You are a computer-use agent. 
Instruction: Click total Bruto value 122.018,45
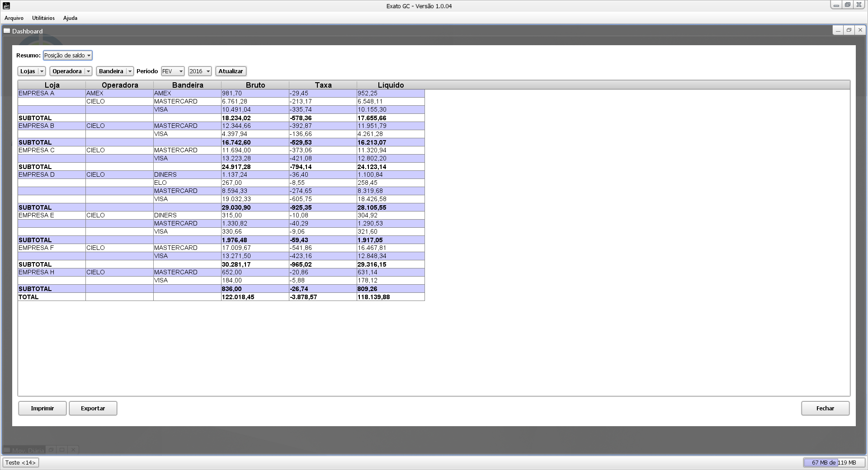pos(255,297)
